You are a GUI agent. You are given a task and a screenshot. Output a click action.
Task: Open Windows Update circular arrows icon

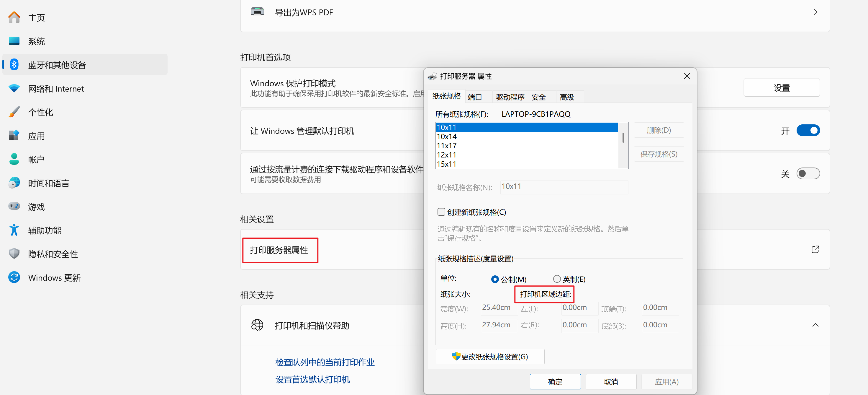[x=14, y=277]
